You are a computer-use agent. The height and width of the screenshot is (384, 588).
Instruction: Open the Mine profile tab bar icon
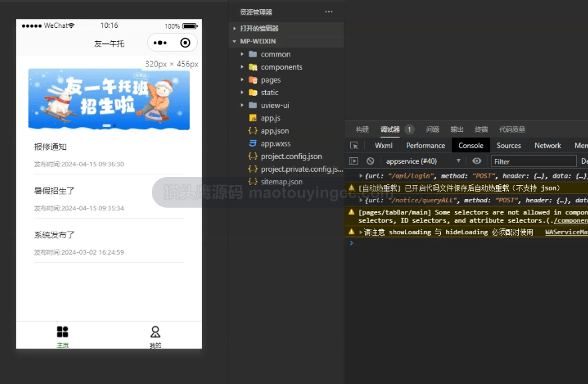(155, 332)
